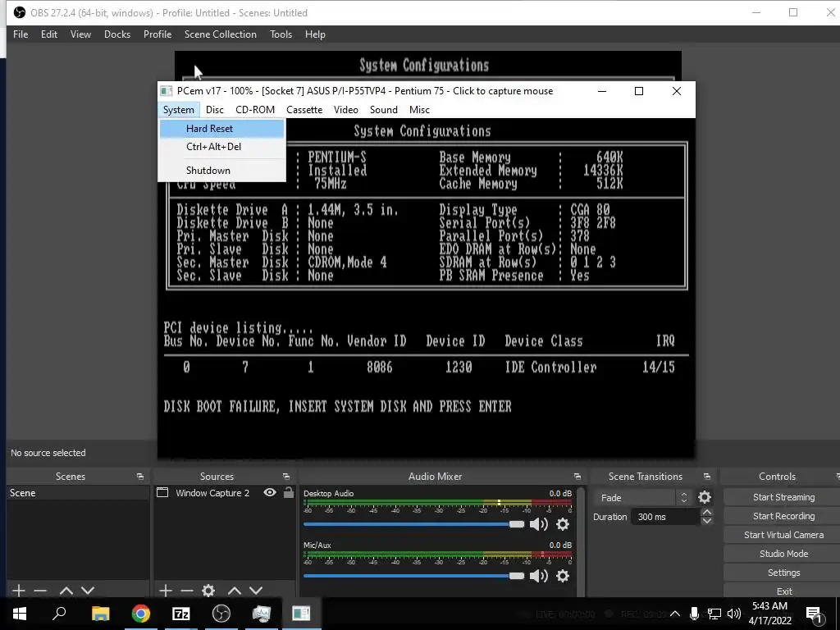Click Duration 300 ms field
The height and width of the screenshot is (630, 840).
664,517
